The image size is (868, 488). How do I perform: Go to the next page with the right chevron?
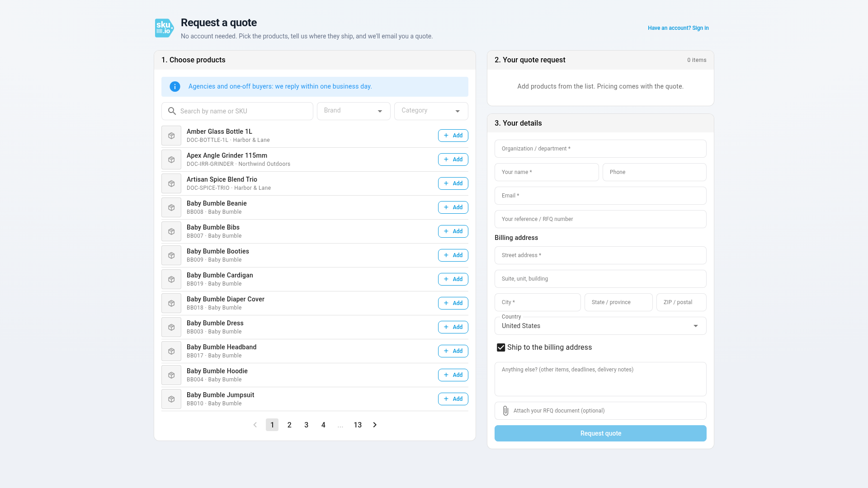375,425
